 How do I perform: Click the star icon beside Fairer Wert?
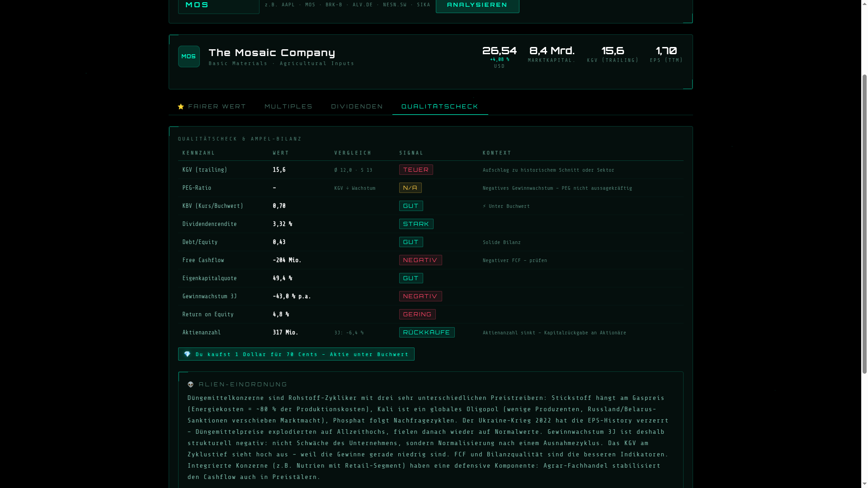tap(181, 107)
